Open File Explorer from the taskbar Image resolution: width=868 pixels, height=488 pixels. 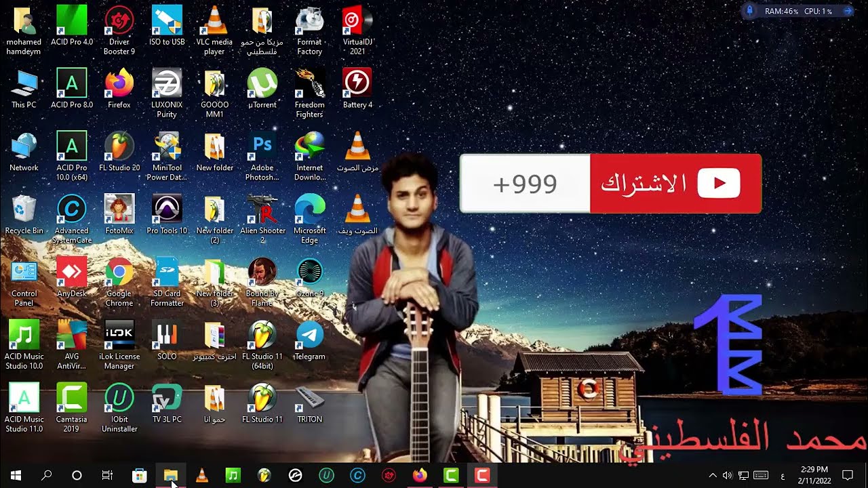pyautogui.click(x=170, y=476)
